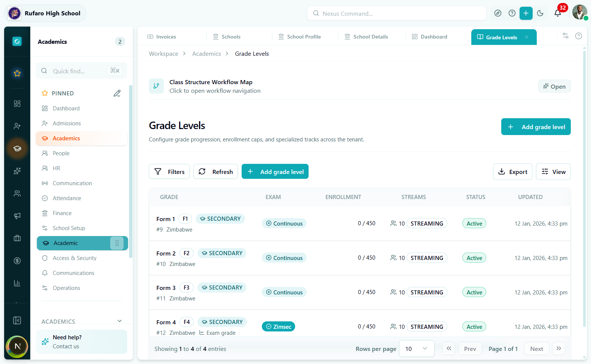Switch to the Dashboard tab

[429, 37]
